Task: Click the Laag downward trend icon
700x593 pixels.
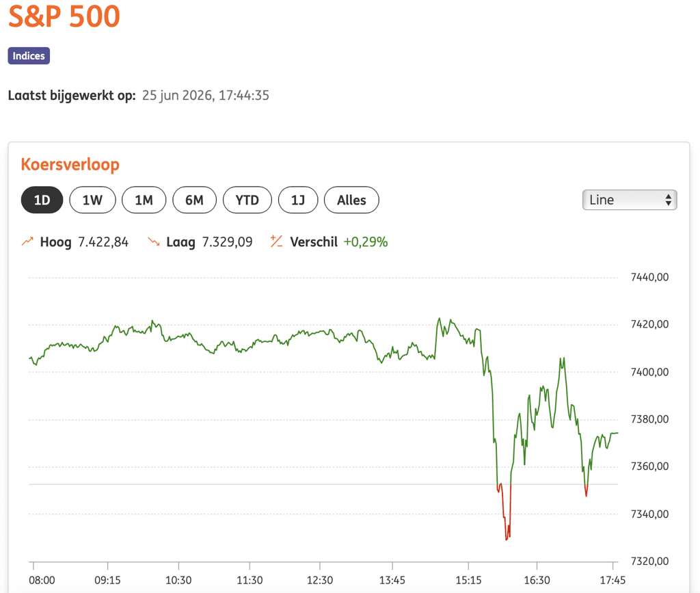Action: point(154,241)
